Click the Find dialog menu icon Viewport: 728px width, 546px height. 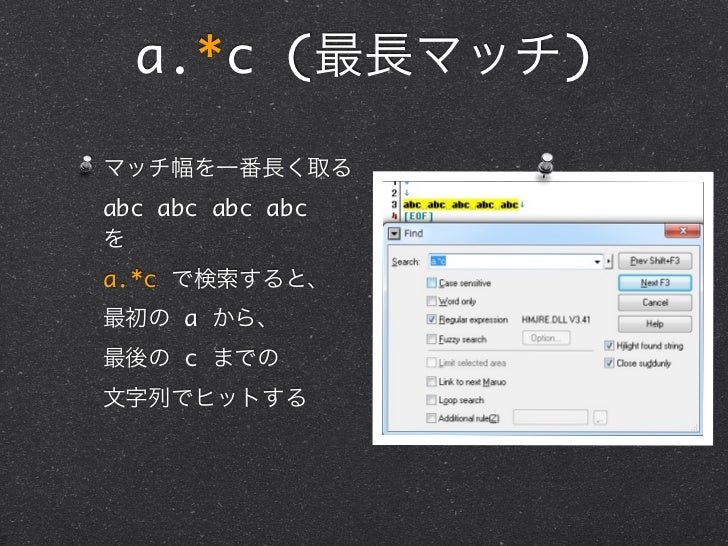[x=394, y=234]
